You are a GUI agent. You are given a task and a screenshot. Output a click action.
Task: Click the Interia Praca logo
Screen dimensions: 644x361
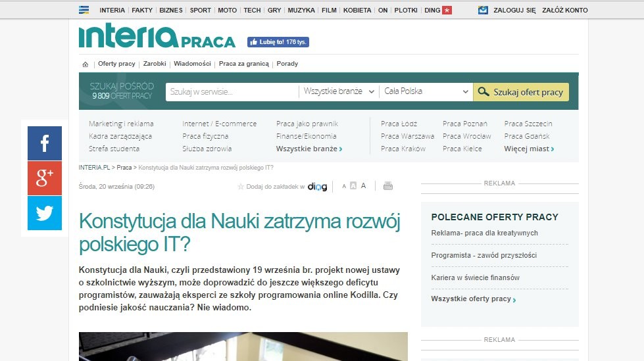pyautogui.click(x=157, y=37)
